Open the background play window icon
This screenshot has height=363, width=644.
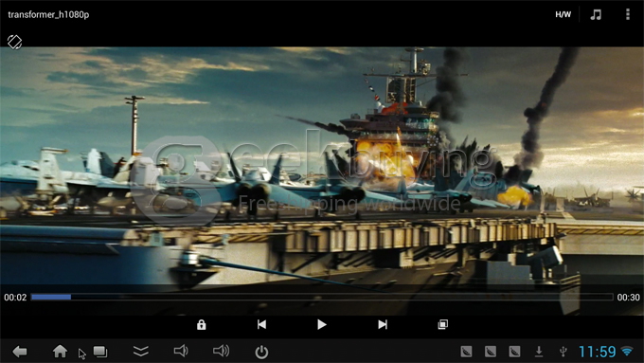[443, 325]
